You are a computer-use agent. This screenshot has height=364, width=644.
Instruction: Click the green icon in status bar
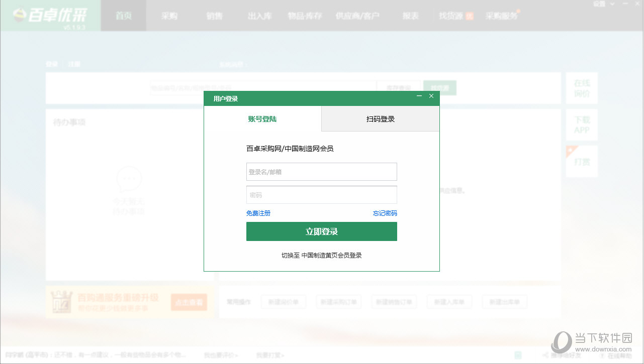pos(518,355)
